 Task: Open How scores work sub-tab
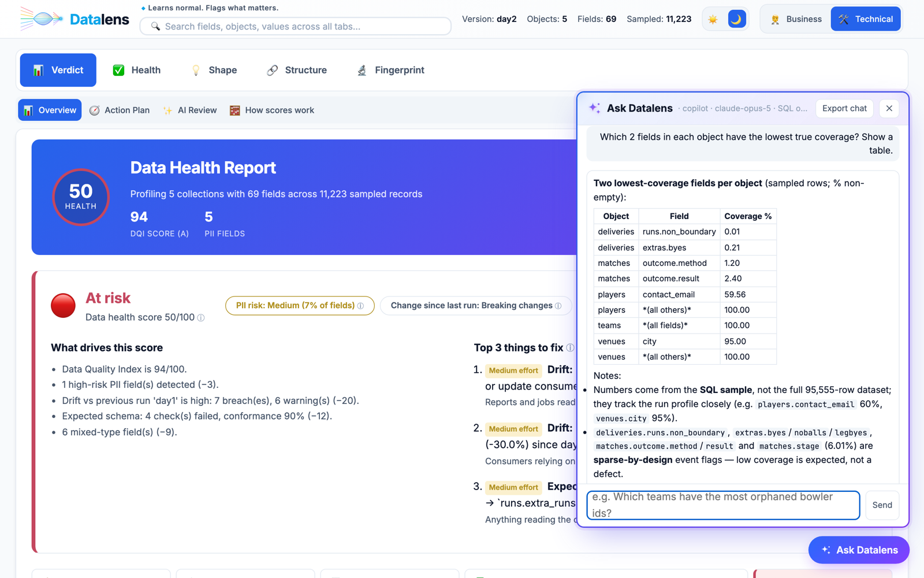tap(272, 110)
